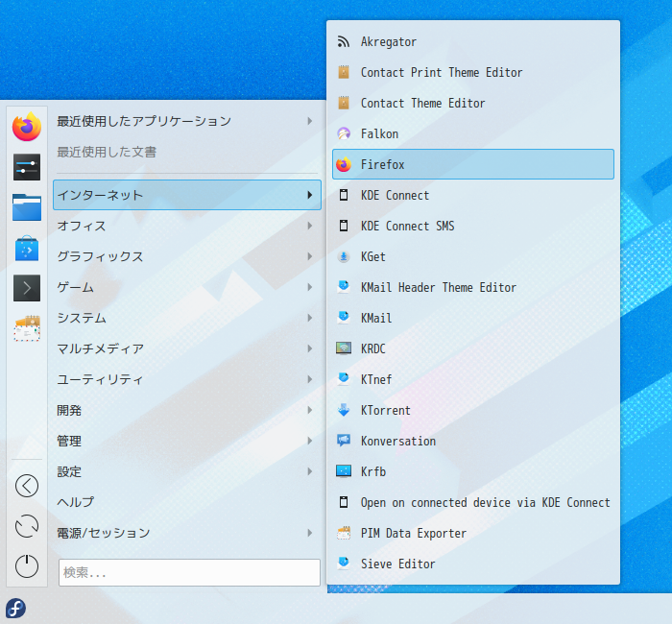Click the PIM Data Exporter icon
The width and height of the screenshot is (672, 624).
click(344, 533)
